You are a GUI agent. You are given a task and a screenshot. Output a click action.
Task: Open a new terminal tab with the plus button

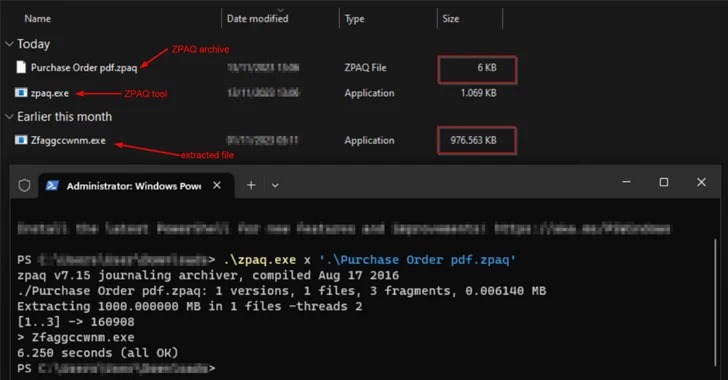tap(251, 185)
